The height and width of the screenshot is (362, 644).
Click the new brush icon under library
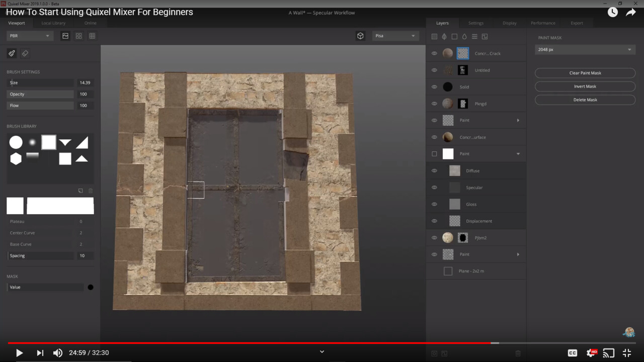coord(80,191)
